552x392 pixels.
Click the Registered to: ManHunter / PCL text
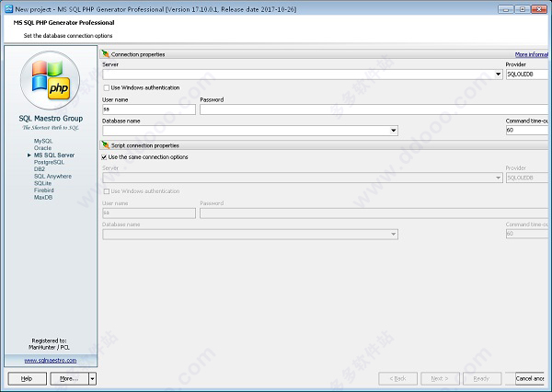click(x=50, y=344)
